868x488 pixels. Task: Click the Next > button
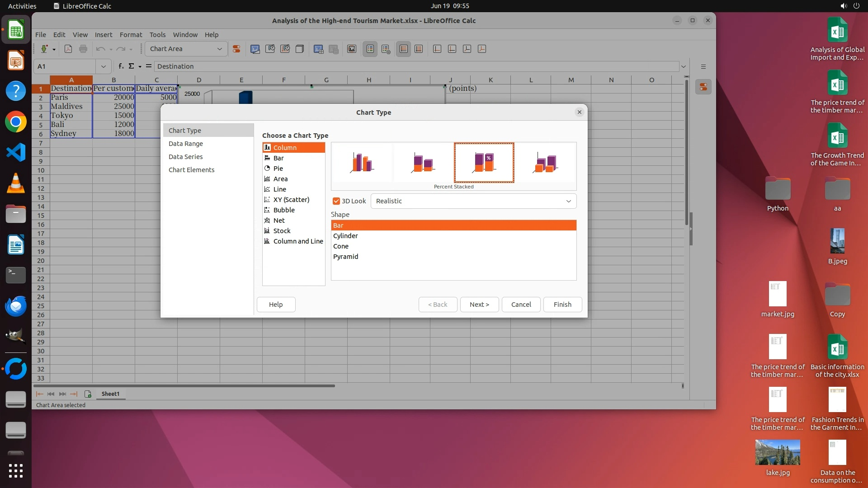(x=479, y=305)
